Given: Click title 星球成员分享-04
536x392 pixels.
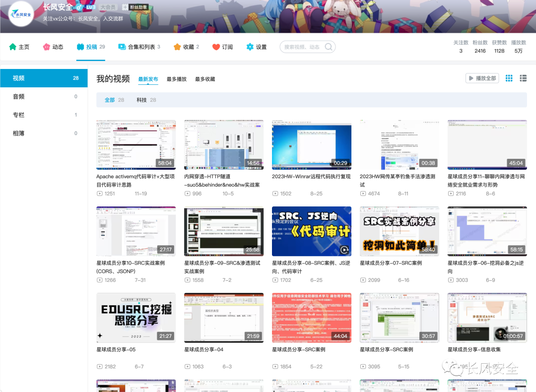Looking at the screenshot, I should click(204, 350).
